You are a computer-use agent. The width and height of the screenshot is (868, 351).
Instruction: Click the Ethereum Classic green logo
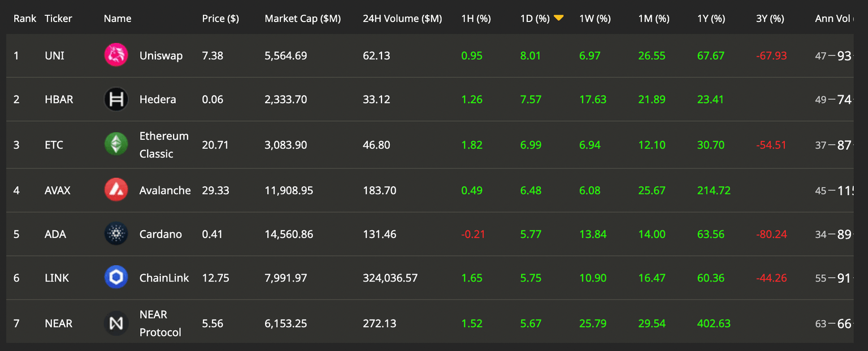[x=116, y=144]
